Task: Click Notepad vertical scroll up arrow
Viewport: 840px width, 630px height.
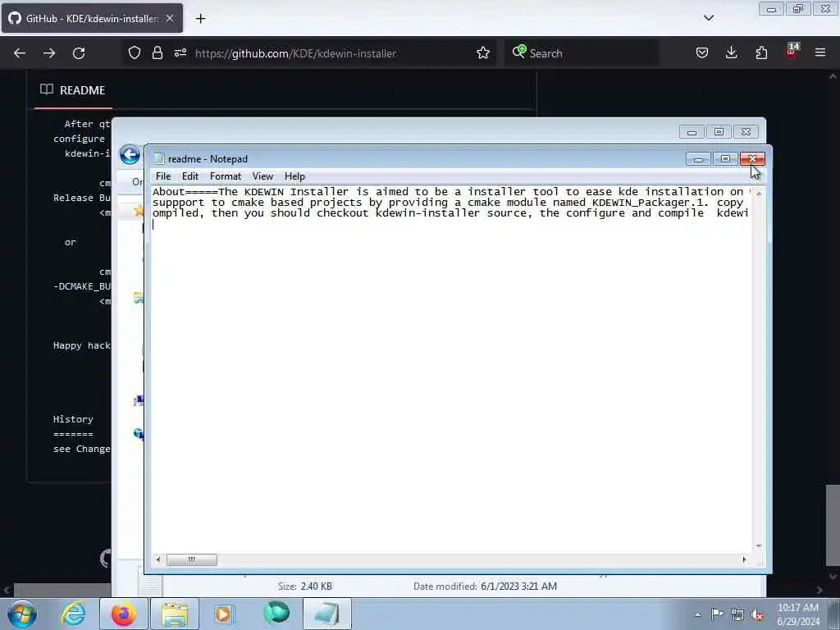Action: [x=759, y=194]
